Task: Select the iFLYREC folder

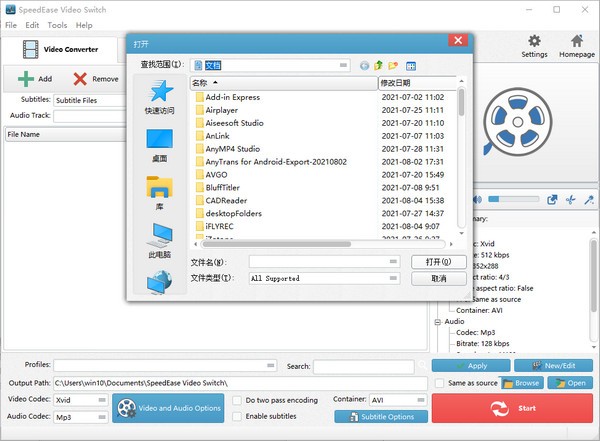Action: click(x=214, y=226)
